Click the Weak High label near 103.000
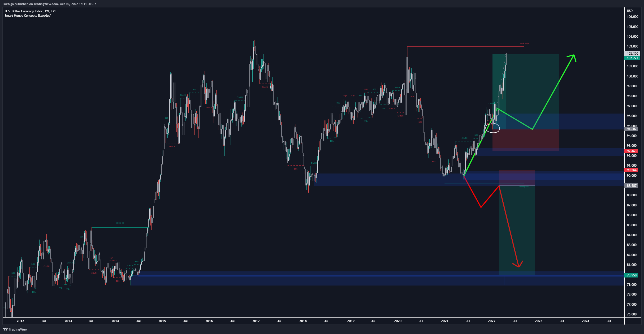Image resolution: width=644 pixels, height=334 pixels. 524,44
